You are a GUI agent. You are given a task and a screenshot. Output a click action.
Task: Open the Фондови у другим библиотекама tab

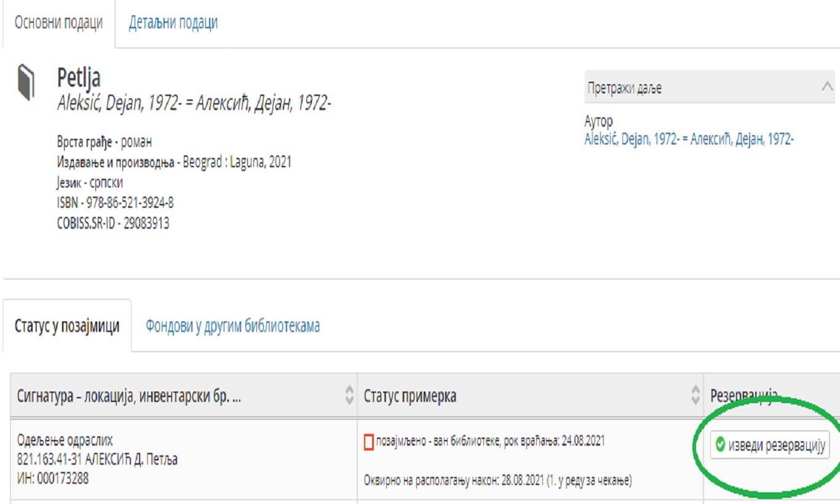232,326
